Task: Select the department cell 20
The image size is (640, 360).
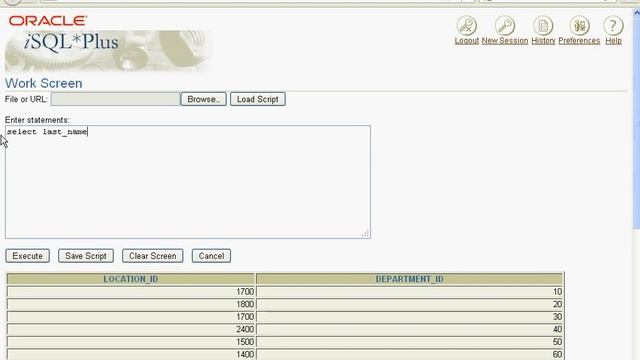Action: (410, 304)
